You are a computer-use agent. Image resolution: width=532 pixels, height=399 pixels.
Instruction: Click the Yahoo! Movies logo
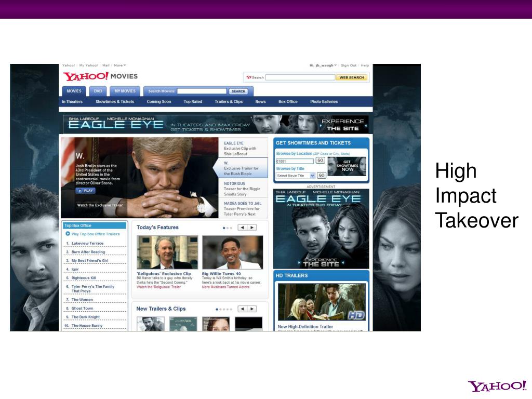(100, 76)
